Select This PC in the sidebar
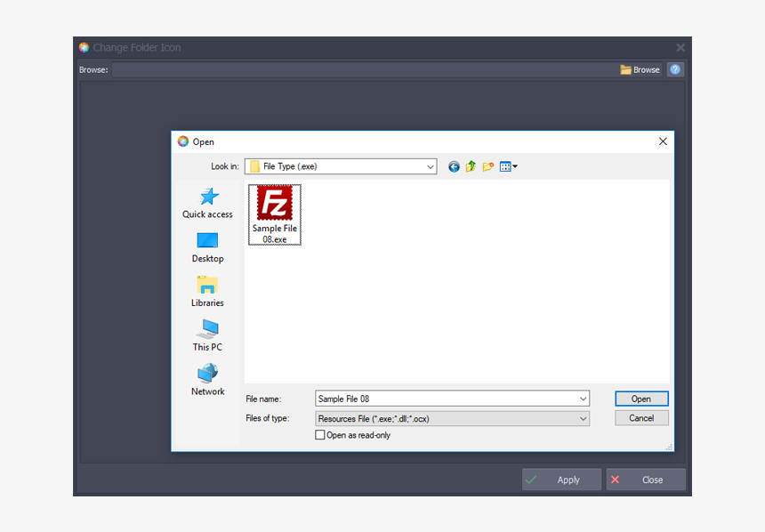The height and width of the screenshot is (532, 765). [x=207, y=335]
